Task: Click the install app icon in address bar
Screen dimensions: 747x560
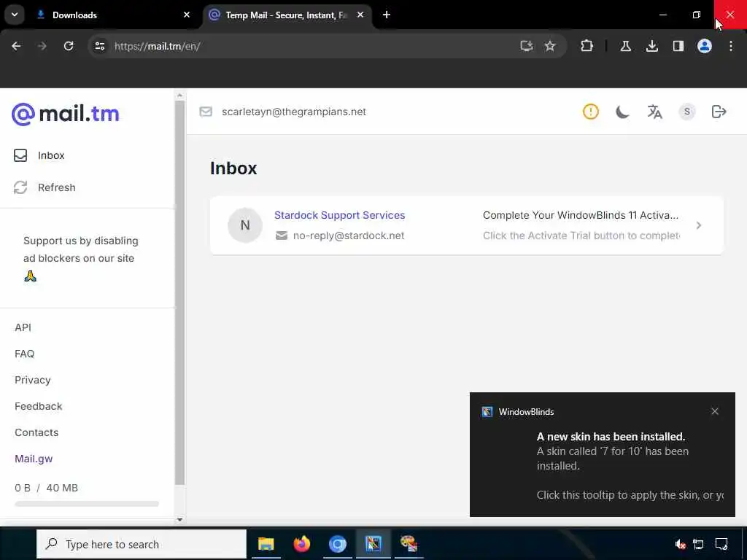Action: point(526,46)
